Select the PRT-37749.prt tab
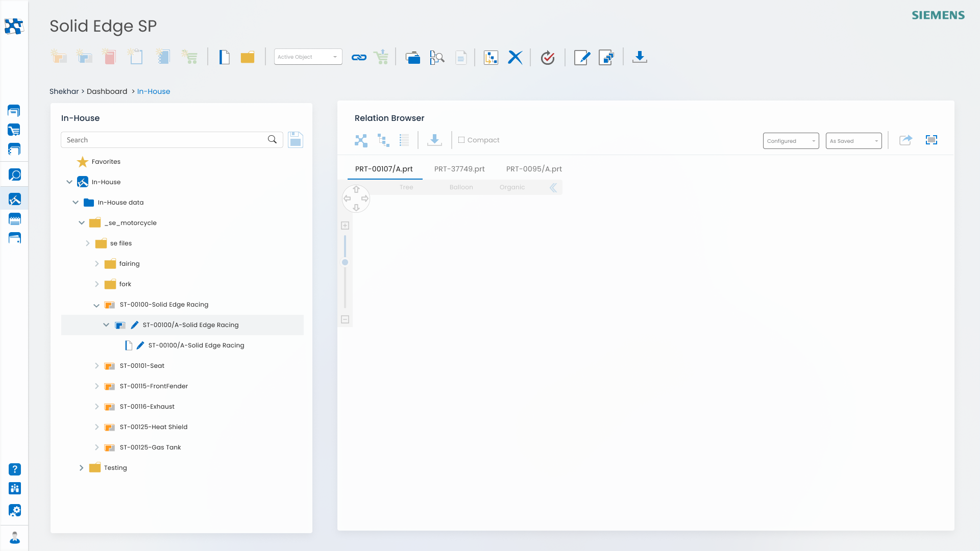980x551 pixels. click(x=459, y=169)
